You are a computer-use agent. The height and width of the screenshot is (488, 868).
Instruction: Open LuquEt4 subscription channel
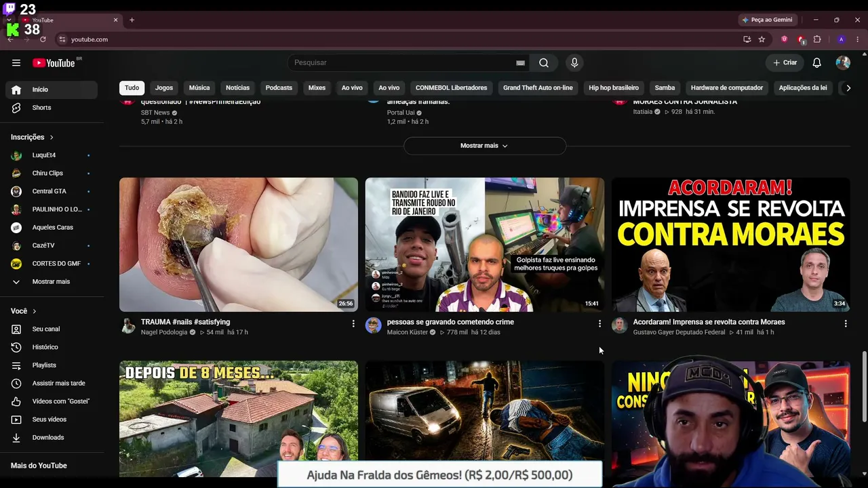(52, 155)
